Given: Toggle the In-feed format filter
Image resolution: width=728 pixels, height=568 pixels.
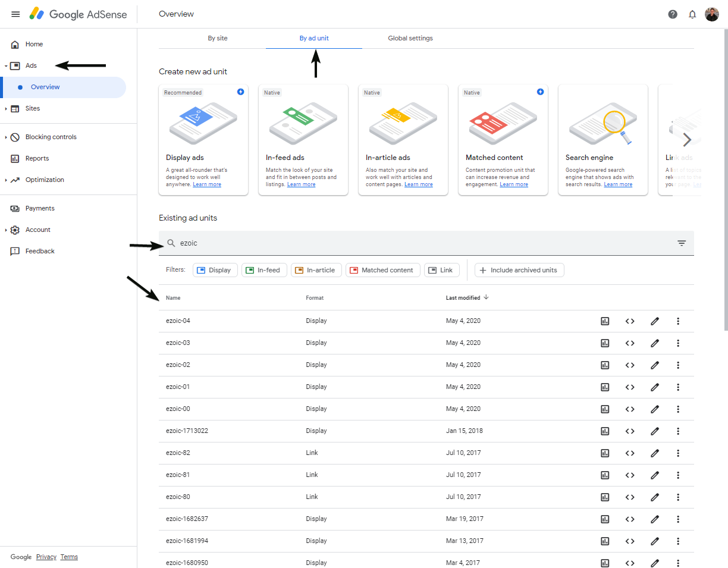Looking at the screenshot, I should (263, 270).
